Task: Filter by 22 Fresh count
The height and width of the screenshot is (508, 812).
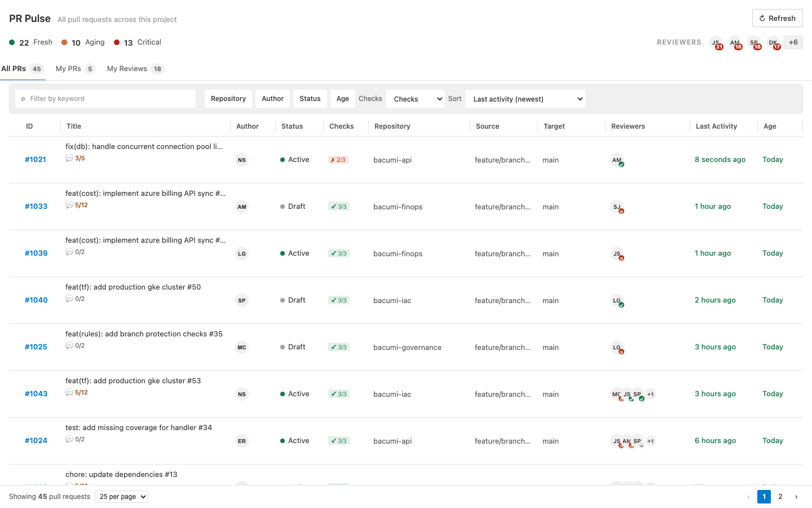Action: pos(31,42)
